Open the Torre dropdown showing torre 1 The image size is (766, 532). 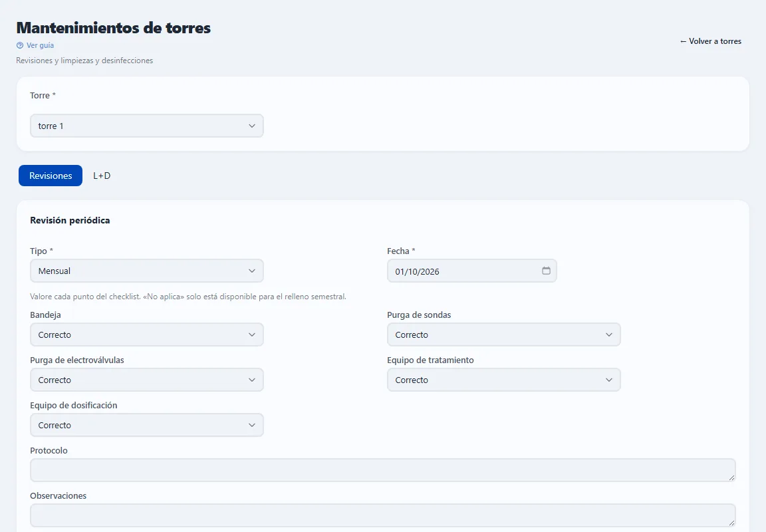point(147,126)
